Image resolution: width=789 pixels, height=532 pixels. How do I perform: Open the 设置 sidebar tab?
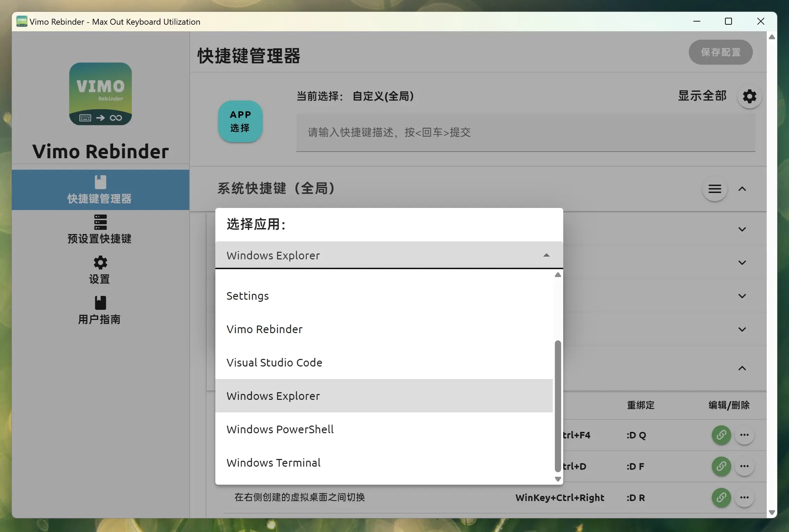click(x=100, y=270)
